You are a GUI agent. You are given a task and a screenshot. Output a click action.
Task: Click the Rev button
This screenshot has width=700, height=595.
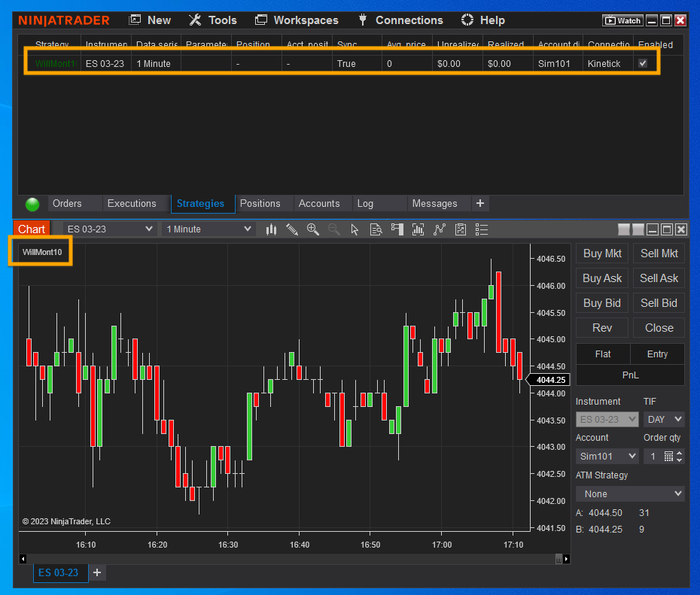(602, 328)
